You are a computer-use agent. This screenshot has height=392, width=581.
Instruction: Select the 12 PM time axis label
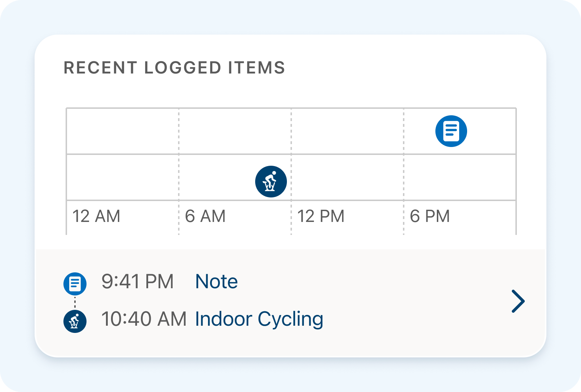coord(321,217)
